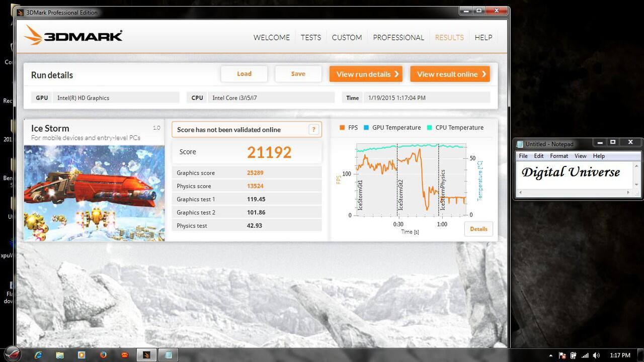Viewport: 644px width, 362px height.
Task: Click the Ice Storm preview thumbnail
Action: click(94, 193)
